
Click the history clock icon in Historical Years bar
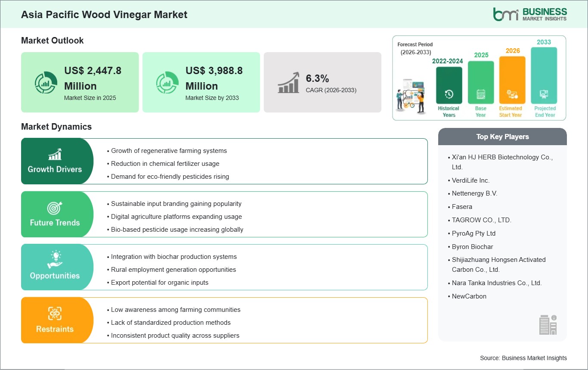coord(449,94)
